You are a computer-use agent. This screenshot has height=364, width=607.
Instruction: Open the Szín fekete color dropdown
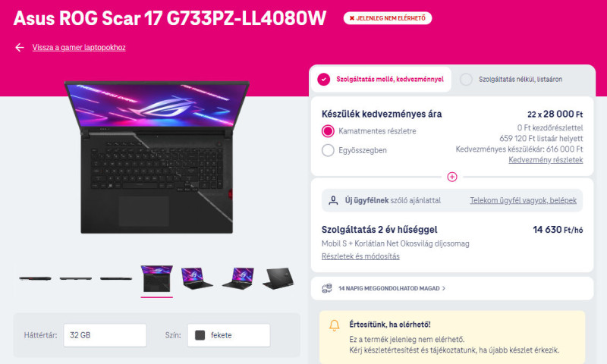[x=229, y=335]
